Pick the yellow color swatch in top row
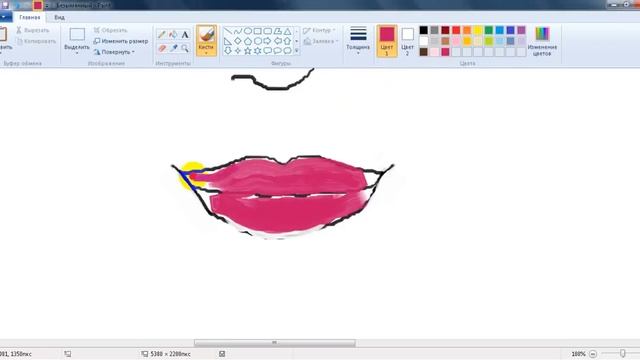This screenshot has height=360, width=640. coord(478,30)
